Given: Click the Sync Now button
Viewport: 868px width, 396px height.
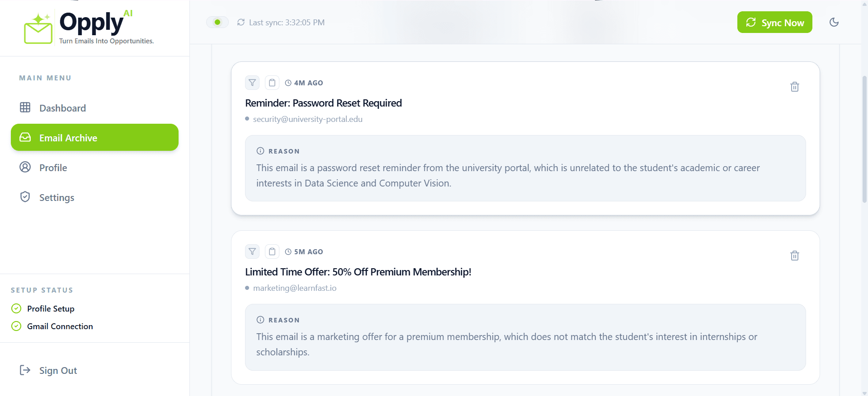Looking at the screenshot, I should click(x=774, y=22).
